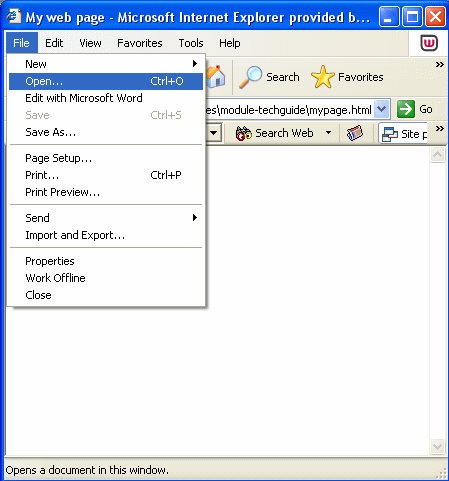
Task: Open the Search magnifier tool
Action: coord(251,77)
